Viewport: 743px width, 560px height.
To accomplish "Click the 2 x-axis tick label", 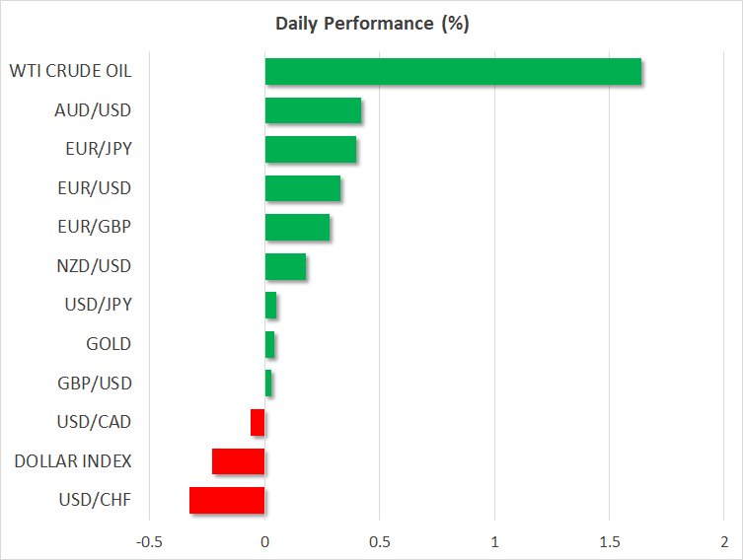I will pos(723,541).
